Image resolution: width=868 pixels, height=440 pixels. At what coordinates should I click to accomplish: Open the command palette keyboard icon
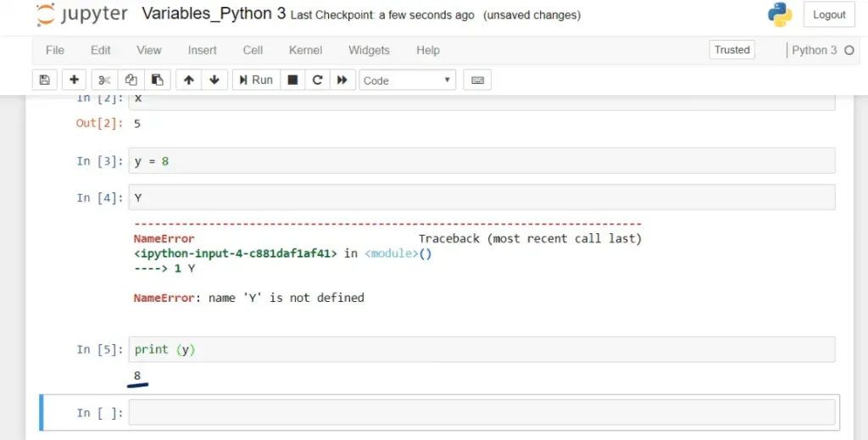point(477,80)
